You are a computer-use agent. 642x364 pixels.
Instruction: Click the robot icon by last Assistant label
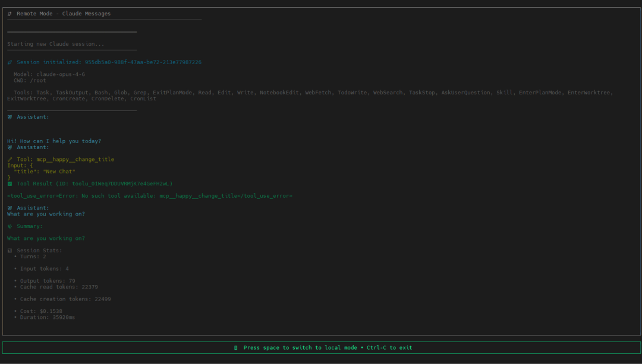(x=10, y=208)
